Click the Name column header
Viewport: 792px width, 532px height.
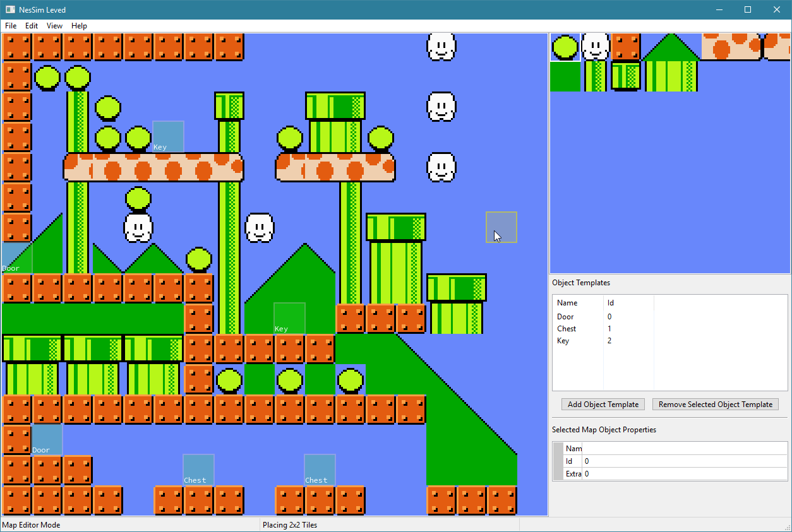(578, 303)
